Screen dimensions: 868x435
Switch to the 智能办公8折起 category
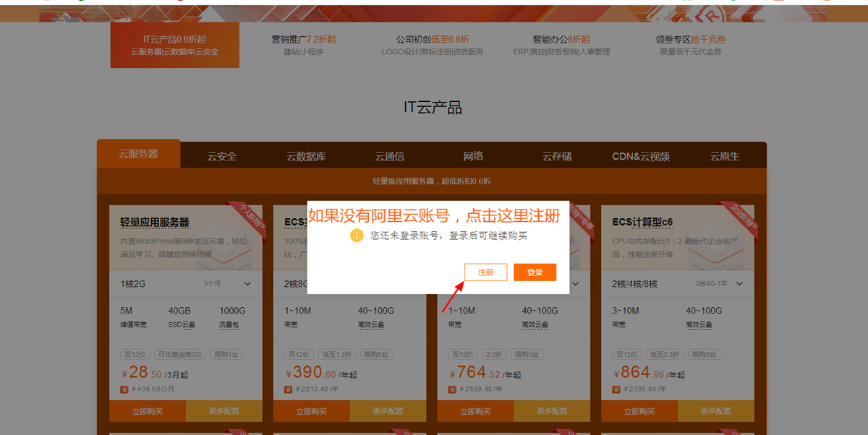point(561,45)
